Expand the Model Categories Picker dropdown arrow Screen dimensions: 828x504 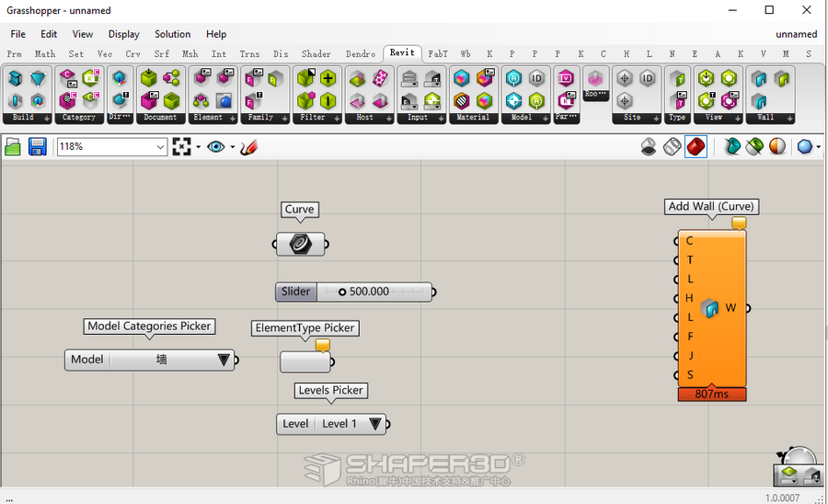pyautogui.click(x=224, y=361)
